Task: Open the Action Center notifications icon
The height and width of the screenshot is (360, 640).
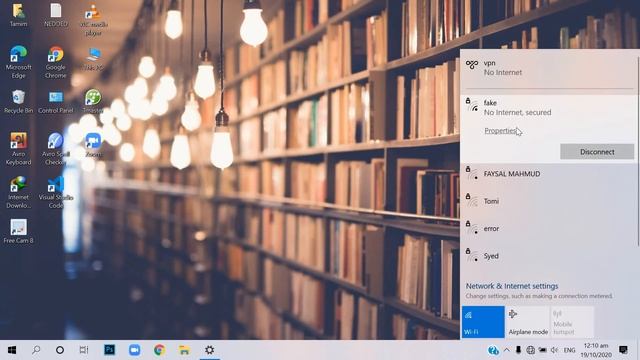Action: click(623, 350)
